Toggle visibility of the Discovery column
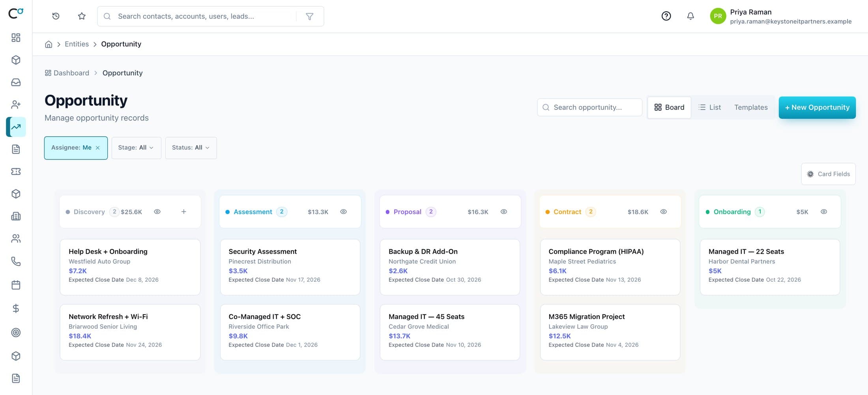Image resolution: width=868 pixels, height=395 pixels. tap(157, 212)
